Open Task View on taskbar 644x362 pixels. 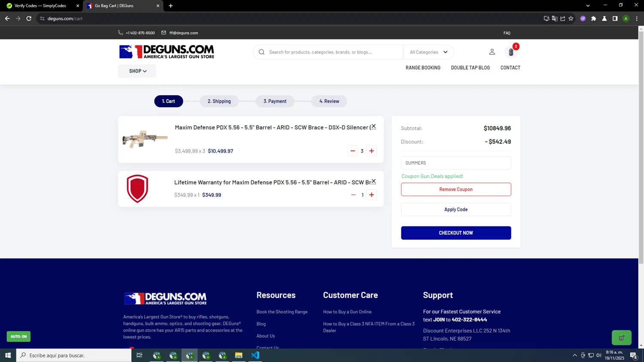click(139, 355)
